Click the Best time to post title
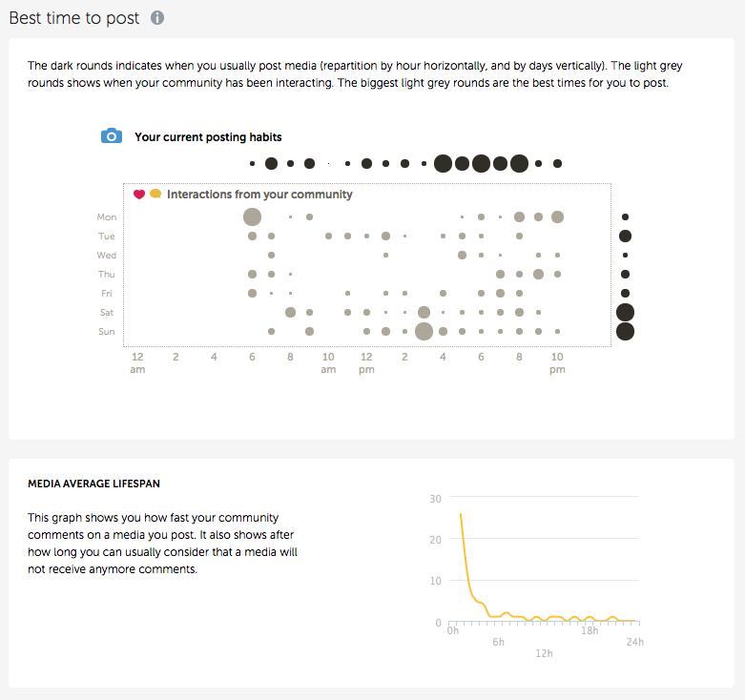Viewport: 745px width, 700px height. click(x=73, y=18)
